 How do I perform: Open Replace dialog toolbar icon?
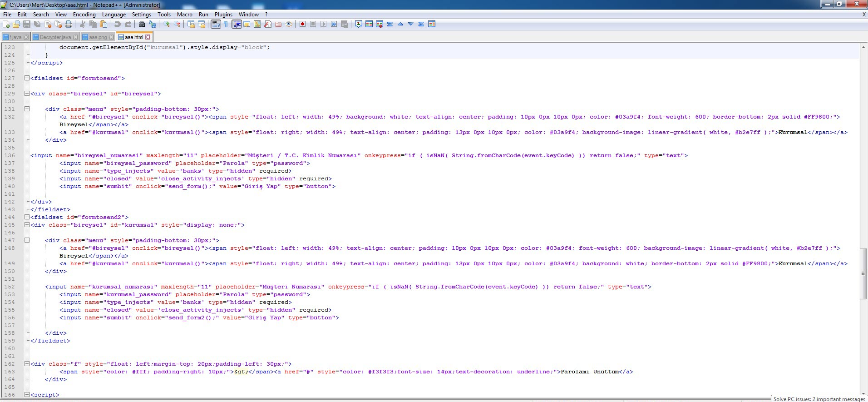tap(153, 24)
